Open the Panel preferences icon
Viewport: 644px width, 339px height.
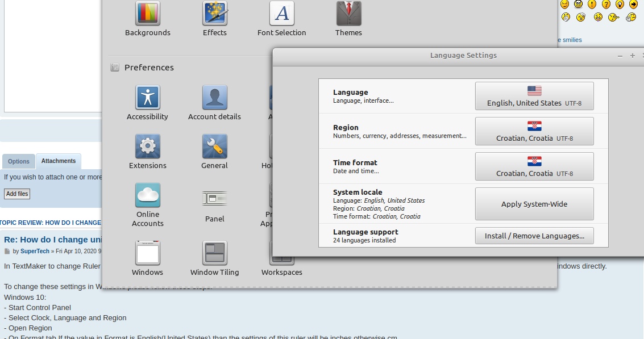[x=215, y=199]
